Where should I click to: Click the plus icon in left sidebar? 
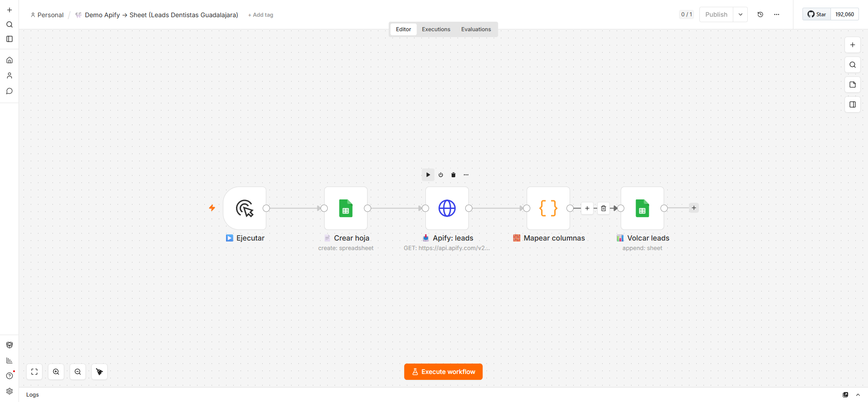pyautogui.click(x=9, y=10)
